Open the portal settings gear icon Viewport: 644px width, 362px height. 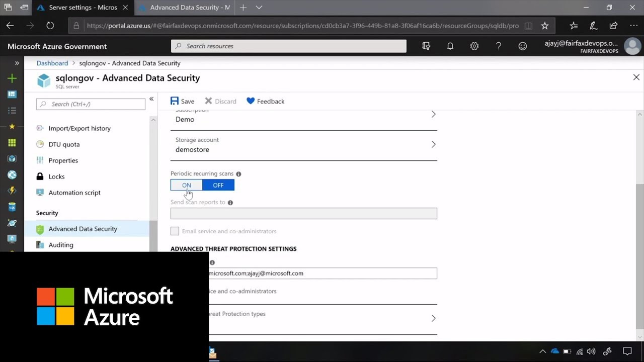tap(474, 46)
